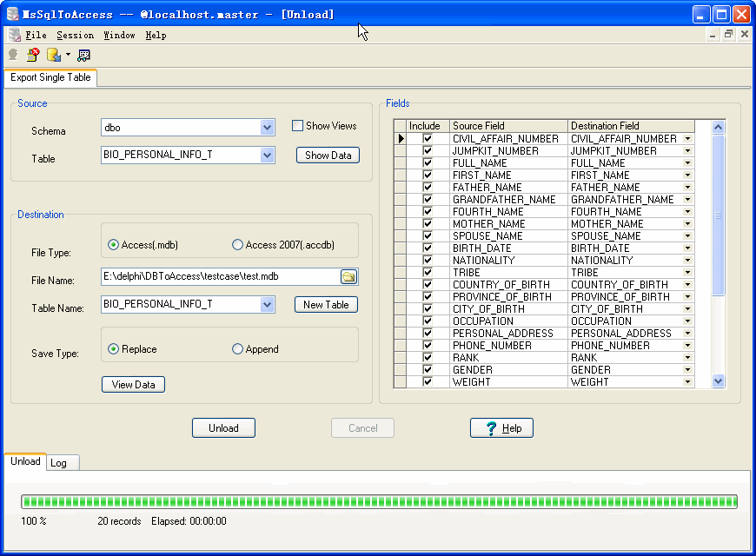Open the File menu

pyautogui.click(x=36, y=36)
